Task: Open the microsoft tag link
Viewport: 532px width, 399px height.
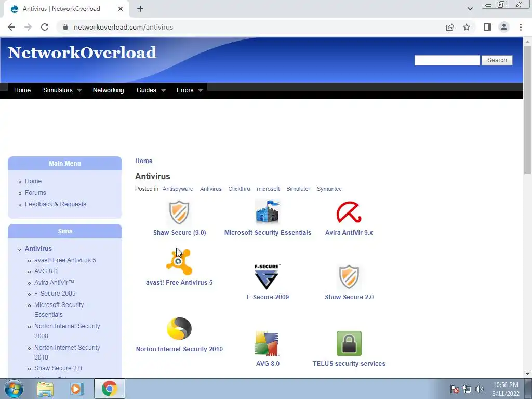Action: pos(268,189)
